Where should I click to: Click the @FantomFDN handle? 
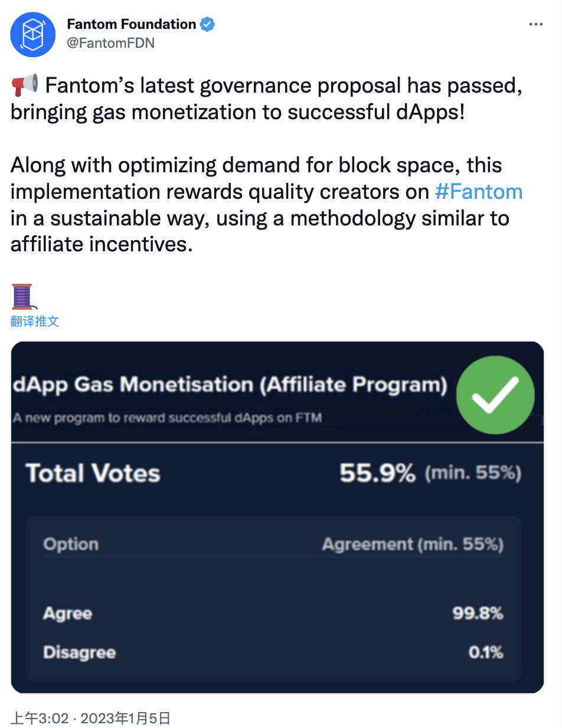(112, 41)
